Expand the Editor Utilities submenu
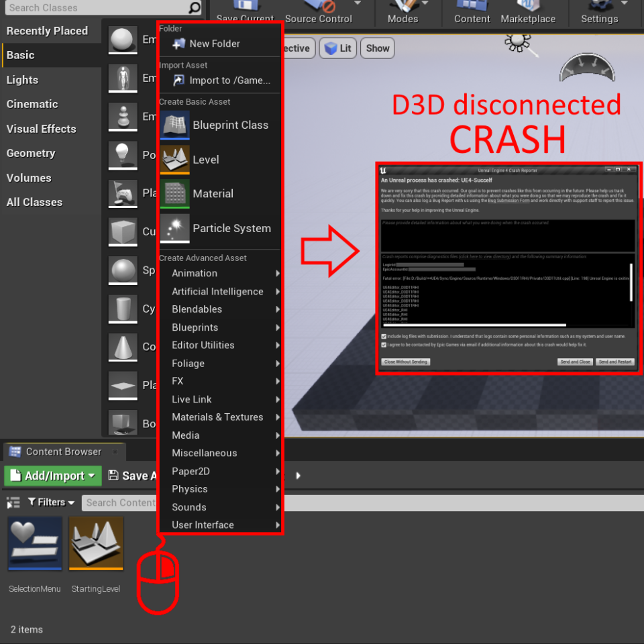This screenshot has width=644, height=644. (x=221, y=345)
